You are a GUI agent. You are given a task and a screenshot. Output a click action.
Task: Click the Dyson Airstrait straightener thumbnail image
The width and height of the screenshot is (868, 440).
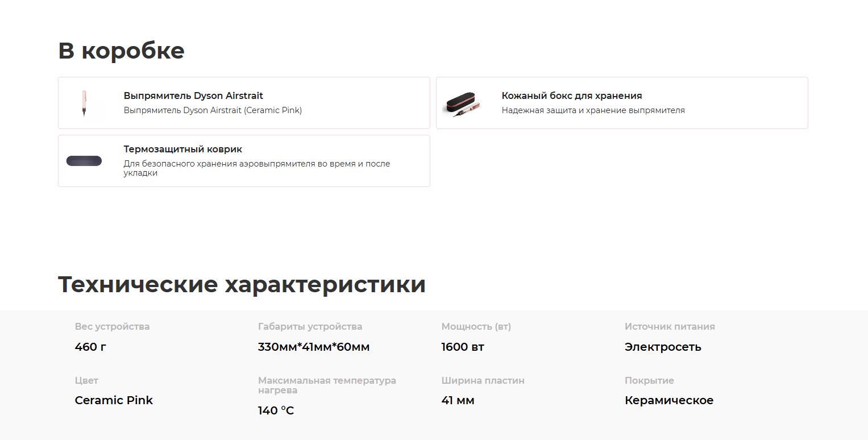pyautogui.click(x=84, y=103)
